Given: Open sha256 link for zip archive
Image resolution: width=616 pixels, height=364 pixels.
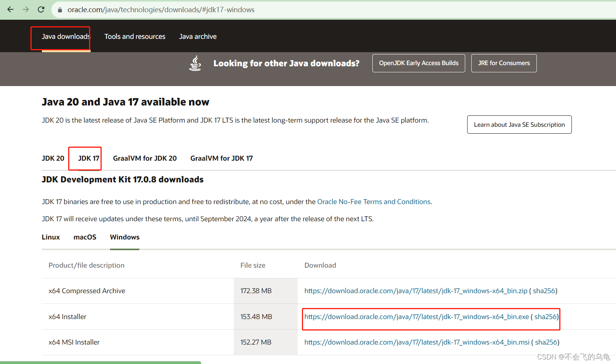Looking at the screenshot, I should [544, 291].
